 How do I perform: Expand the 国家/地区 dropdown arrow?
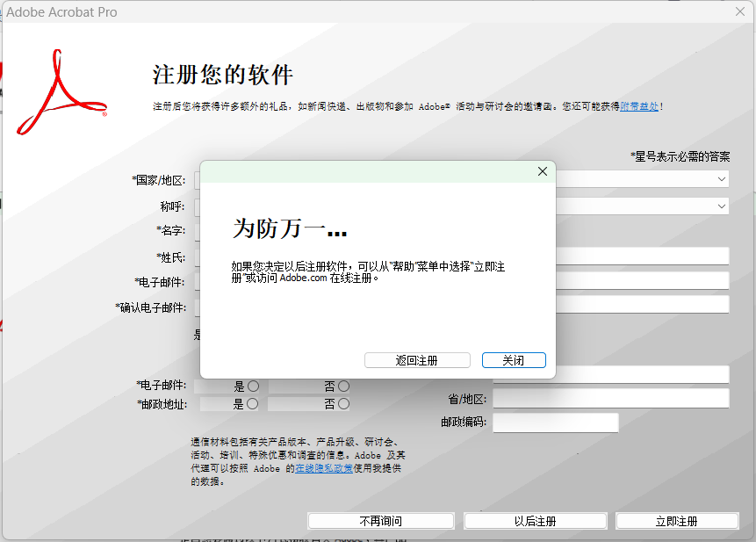tap(721, 179)
